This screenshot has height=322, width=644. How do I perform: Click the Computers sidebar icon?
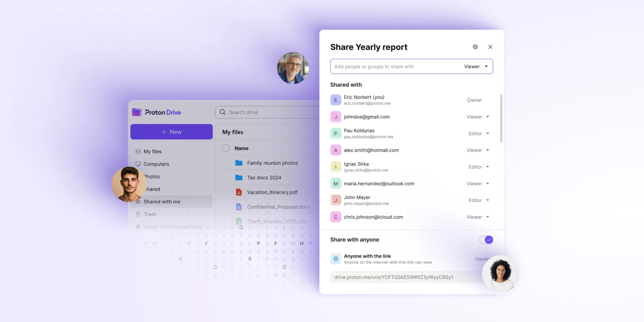pyautogui.click(x=138, y=164)
